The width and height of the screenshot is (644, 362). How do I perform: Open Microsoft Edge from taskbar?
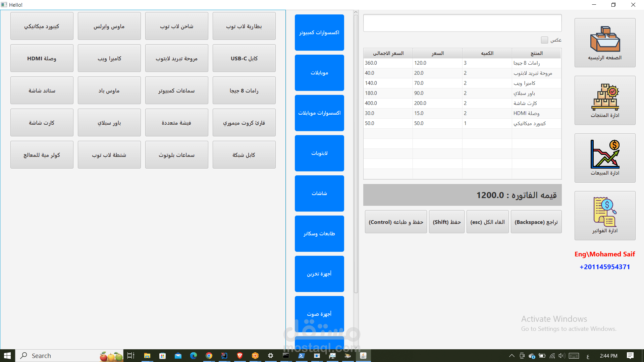pos(194,356)
